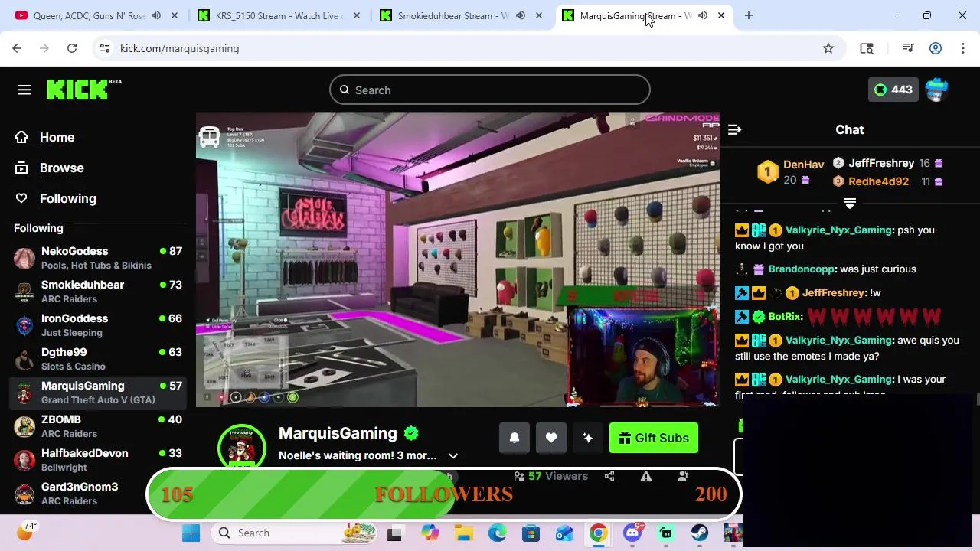The width and height of the screenshot is (980, 551).
Task: Open Smokieduhbear channel in Following list
Action: (x=98, y=292)
